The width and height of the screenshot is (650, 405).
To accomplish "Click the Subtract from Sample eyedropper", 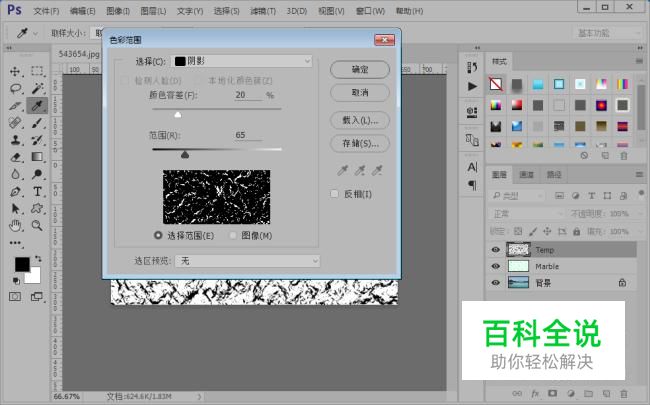I will click(377, 170).
